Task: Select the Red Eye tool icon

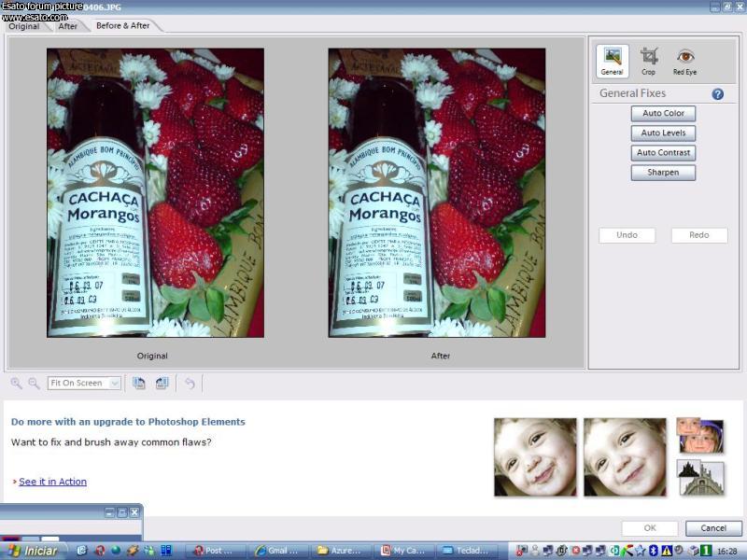Action: pyautogui.click(x=684, y=61)
